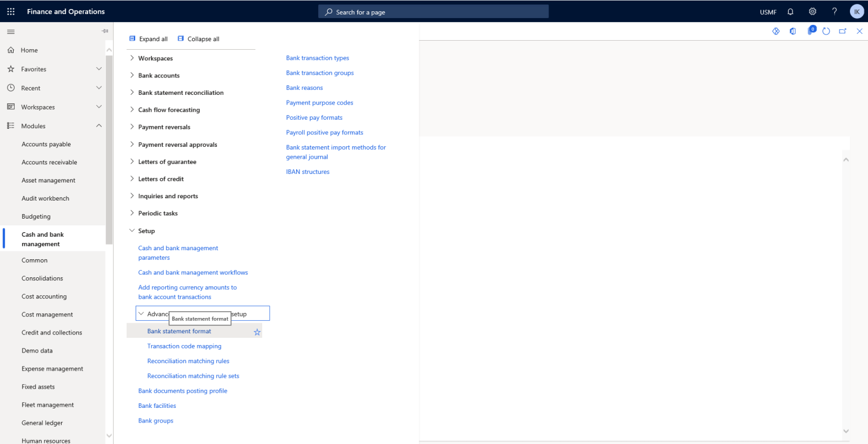Viewport: 868px width, 444px height.
Task: Refresh the page using the toolbar refresh icon
Action: point(826,31)
